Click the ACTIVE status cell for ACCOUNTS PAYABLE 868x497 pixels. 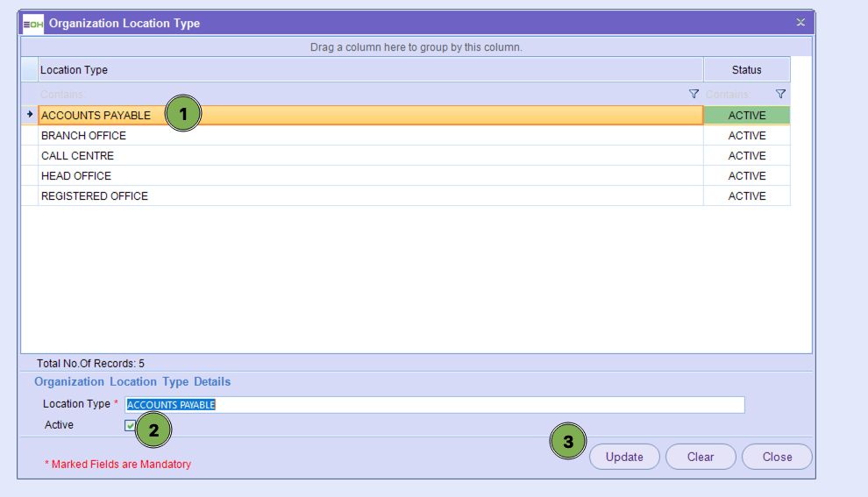746,116
